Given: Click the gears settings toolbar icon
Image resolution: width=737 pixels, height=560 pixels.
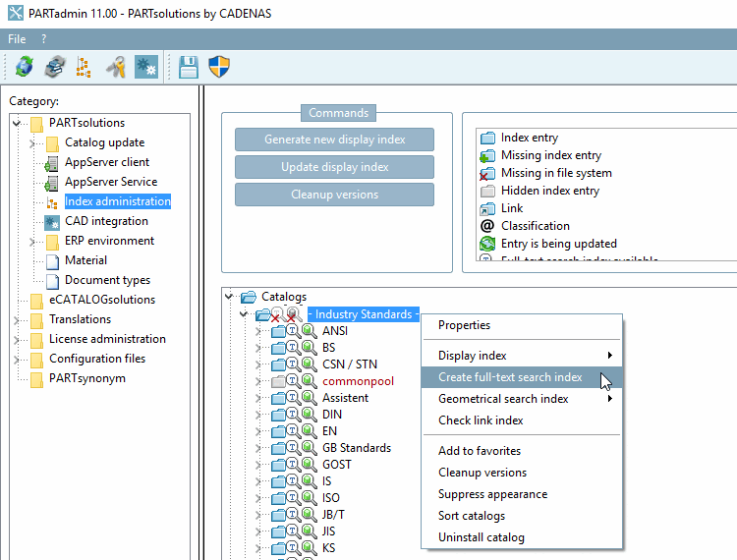Looking at the screenshot, I should [145, 67].
